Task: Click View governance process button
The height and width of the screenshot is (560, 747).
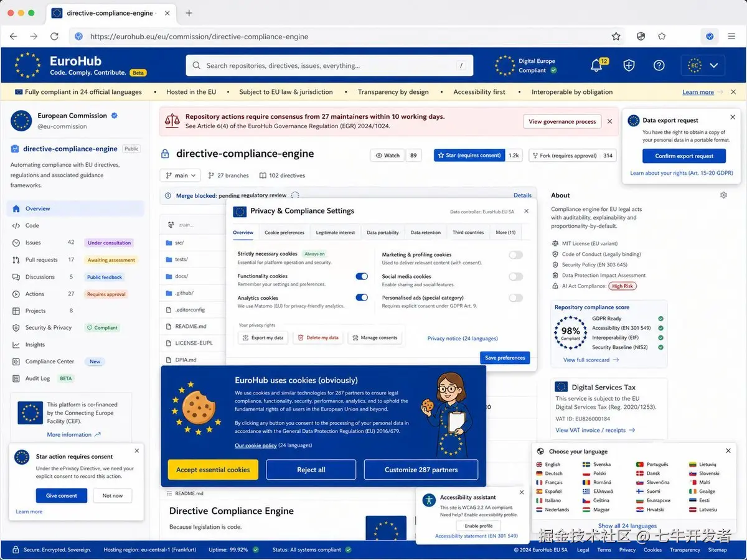Action: (x=563, y=121)
